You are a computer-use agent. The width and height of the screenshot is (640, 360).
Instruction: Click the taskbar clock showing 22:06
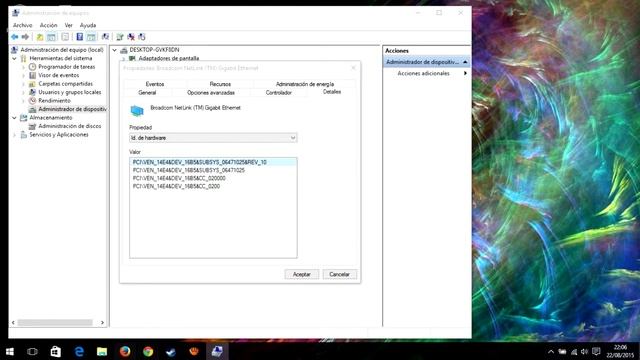620,351
